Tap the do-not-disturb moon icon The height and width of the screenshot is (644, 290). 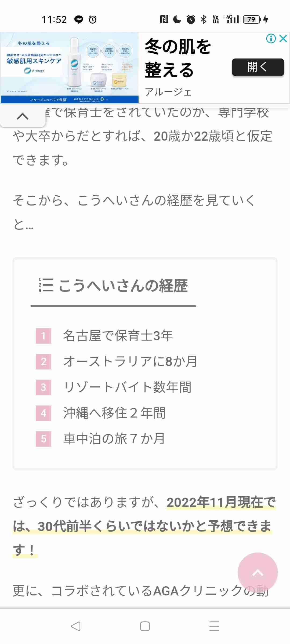(x=177, y=19)
